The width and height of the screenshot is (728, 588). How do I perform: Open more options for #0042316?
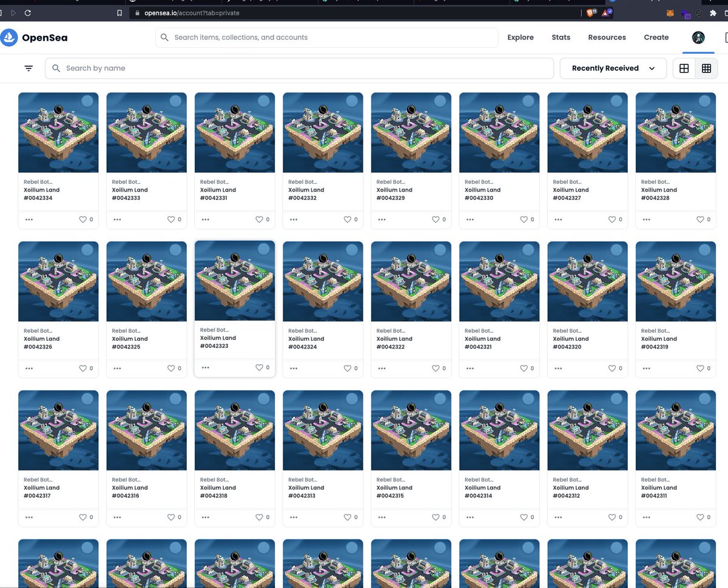(x=117, y=517)
